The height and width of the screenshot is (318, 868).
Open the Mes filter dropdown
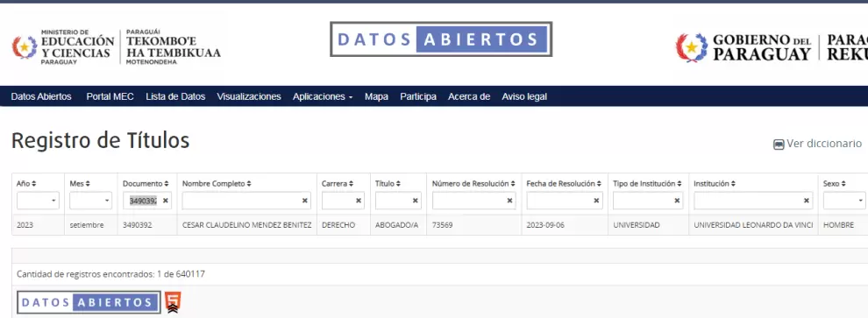coord(91,201)
